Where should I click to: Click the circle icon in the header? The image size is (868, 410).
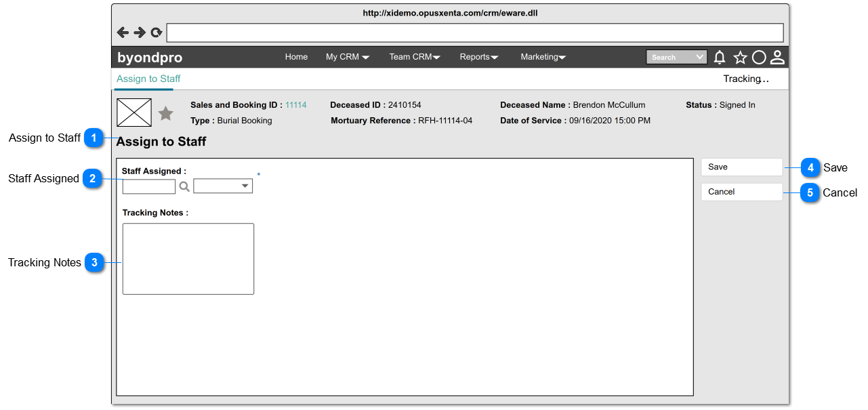click(x=759, y=58)
